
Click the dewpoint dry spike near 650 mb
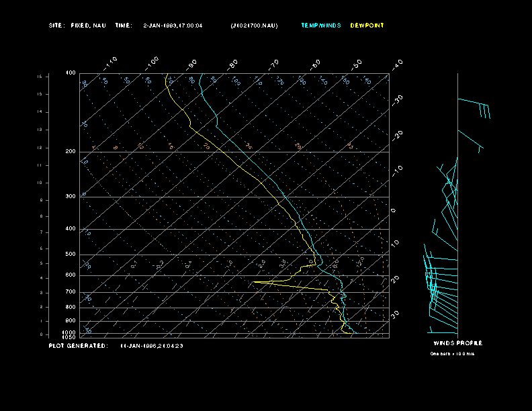point(255,282)
